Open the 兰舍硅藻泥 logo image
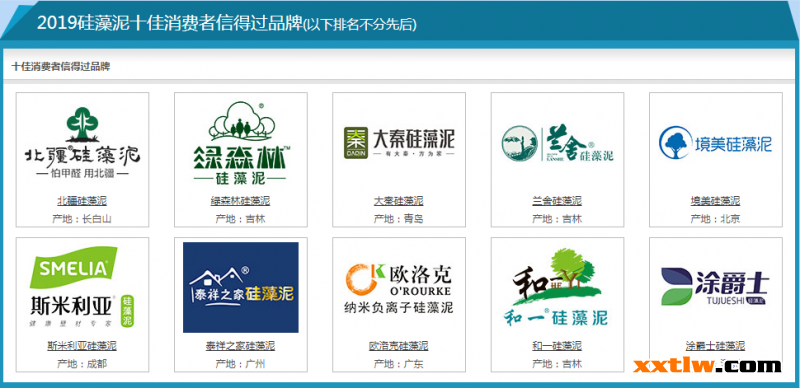This screenshot has height=388, width=800. 557,143
